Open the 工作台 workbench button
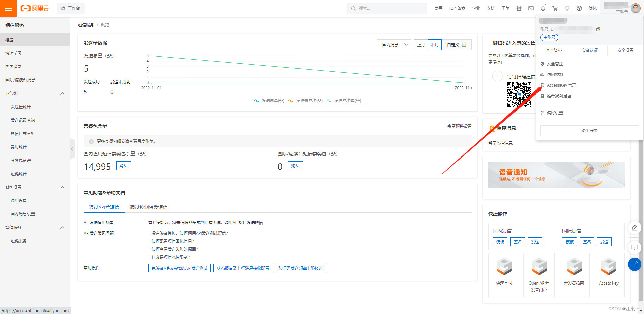The image size is (644, 314). coord(71,8)
